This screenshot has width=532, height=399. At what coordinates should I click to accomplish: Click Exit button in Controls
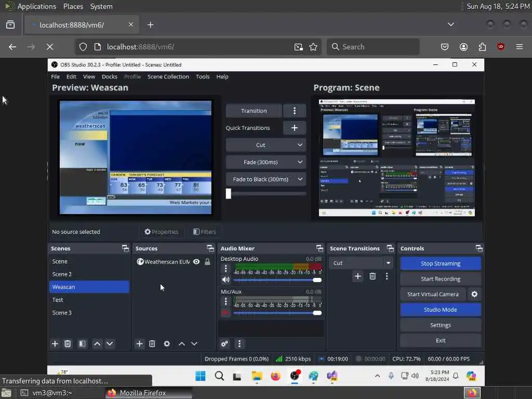[441, 340]
